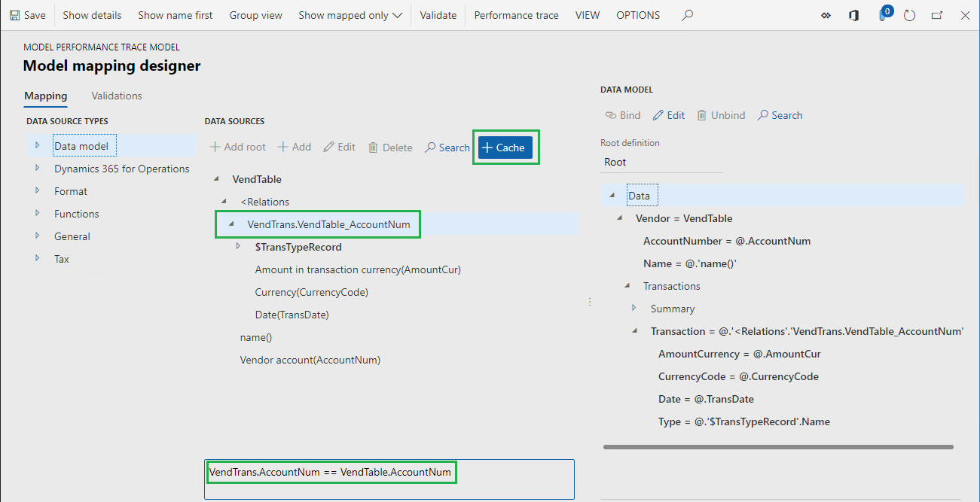
Task: Click the data model horizontal scrollbar
Action: (778, 447)
